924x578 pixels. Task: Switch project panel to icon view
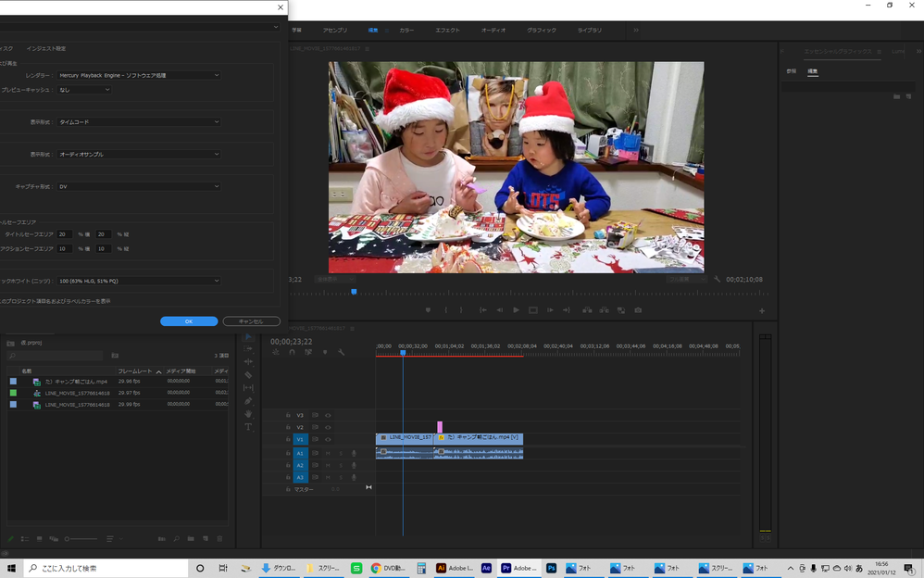click(40, 538)
